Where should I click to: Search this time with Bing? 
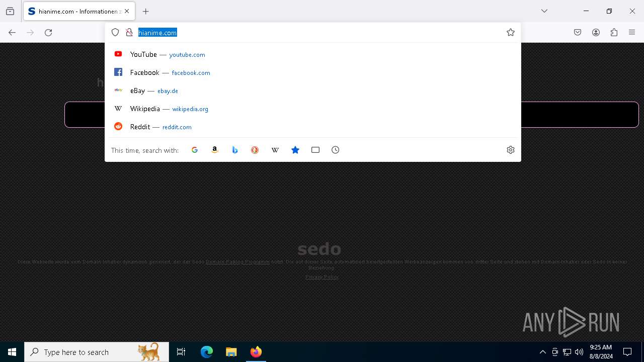click(x=235, y=150)
